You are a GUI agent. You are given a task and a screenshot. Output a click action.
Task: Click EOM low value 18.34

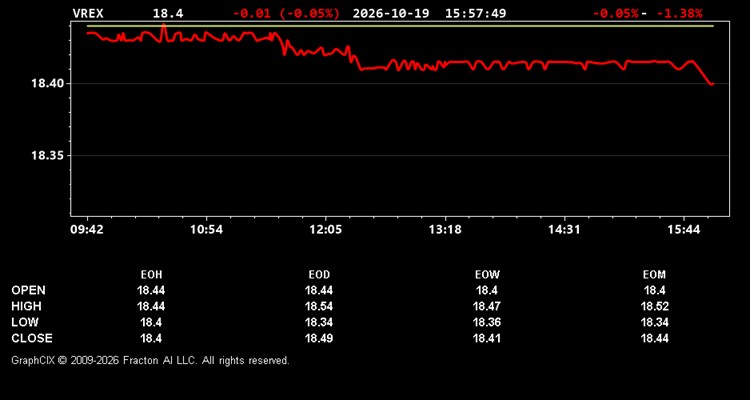[654, 322]
